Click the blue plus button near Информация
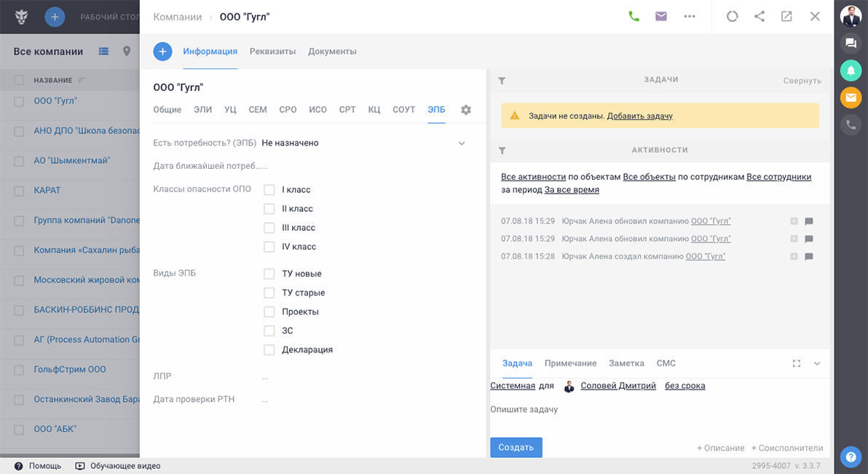This screenshot has height=474, width=868. (x=162, y=52)
